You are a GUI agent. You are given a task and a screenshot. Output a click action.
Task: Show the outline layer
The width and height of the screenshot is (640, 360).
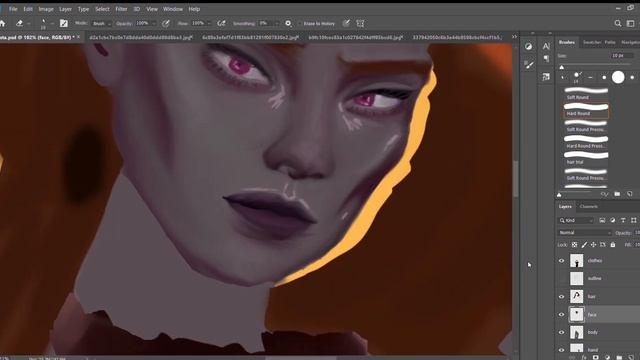tap(562, 278)
